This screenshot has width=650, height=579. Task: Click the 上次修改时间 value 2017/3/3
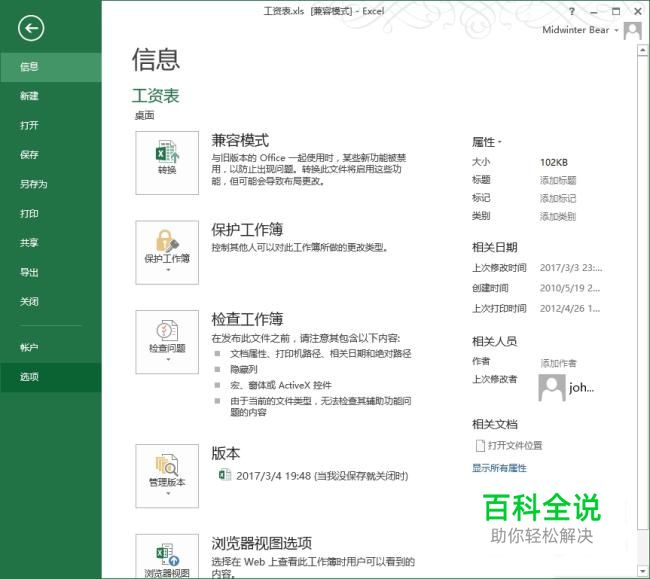pyautogui.click(x=571, y=268)
